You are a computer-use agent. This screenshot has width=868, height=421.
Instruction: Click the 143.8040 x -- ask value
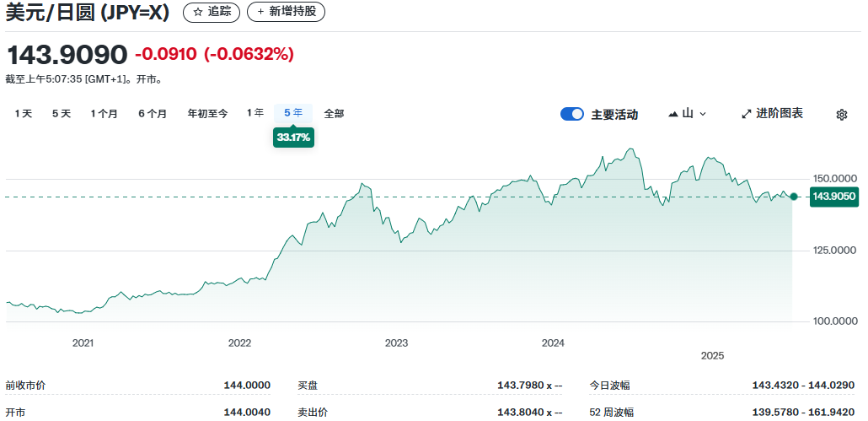point(530,413)
